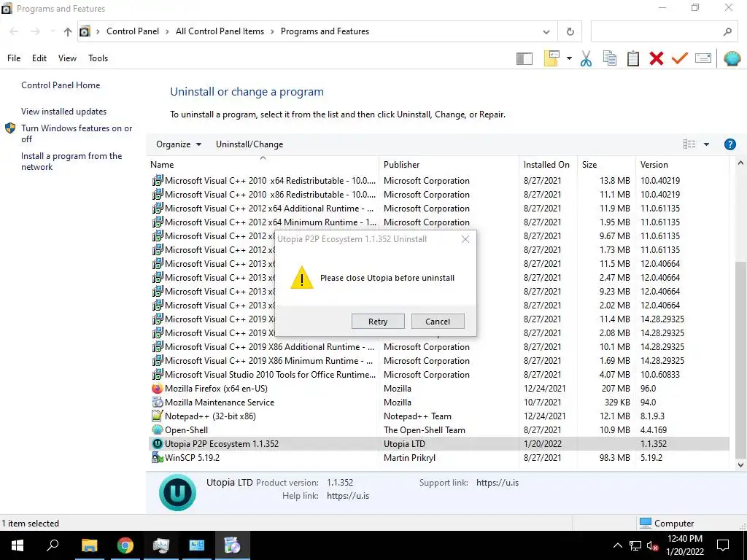The image size is (747, 560).
Task: Click the taskbar search magnifier icon
Action: tap(53, 545)
